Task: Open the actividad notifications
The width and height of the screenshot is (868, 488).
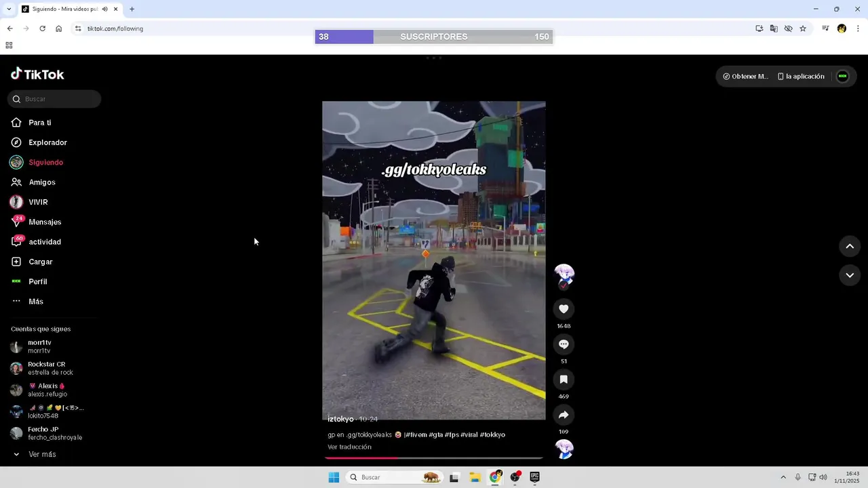Action: pos(45,242)
